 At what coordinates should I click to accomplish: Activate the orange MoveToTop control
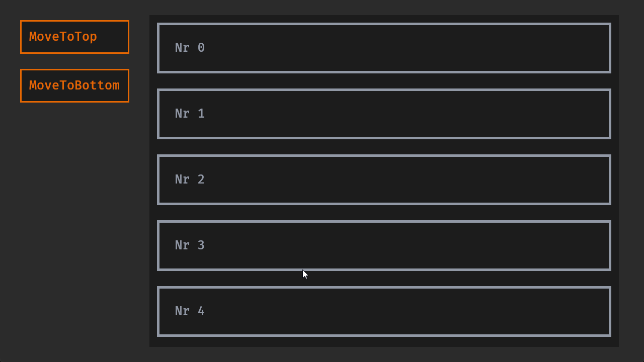pos(74,37)
